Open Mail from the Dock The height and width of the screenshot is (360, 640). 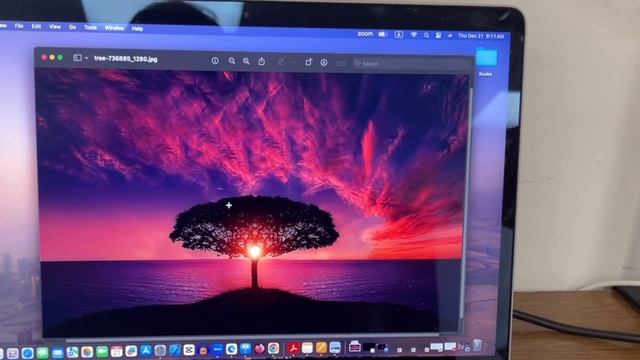(58, 353)
